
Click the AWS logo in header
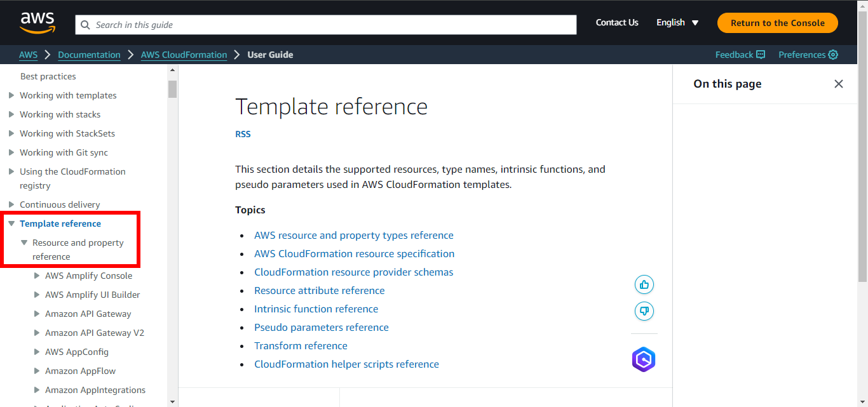pos(37,23)
